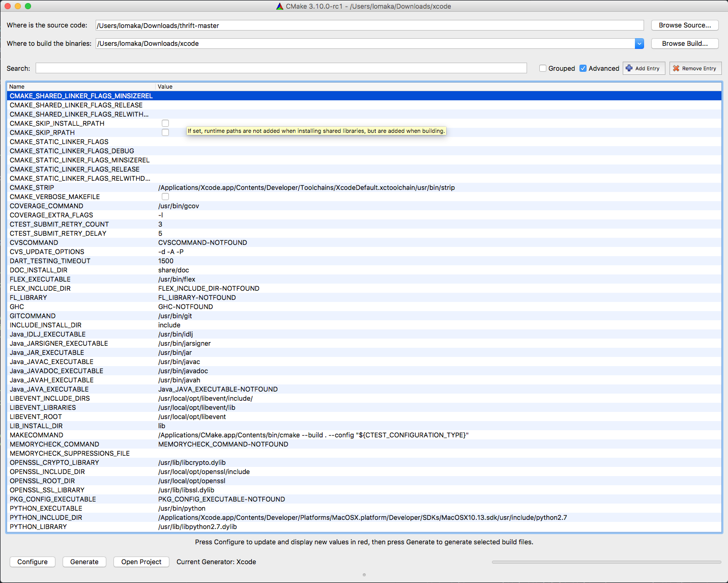Select the GITCOMMAND entry

[364, 316]
